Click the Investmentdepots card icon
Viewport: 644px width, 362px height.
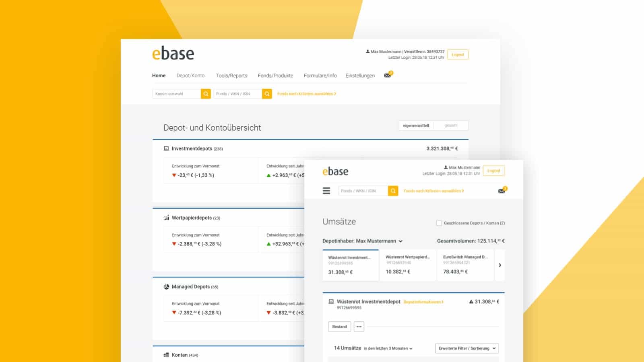[166, 148]
